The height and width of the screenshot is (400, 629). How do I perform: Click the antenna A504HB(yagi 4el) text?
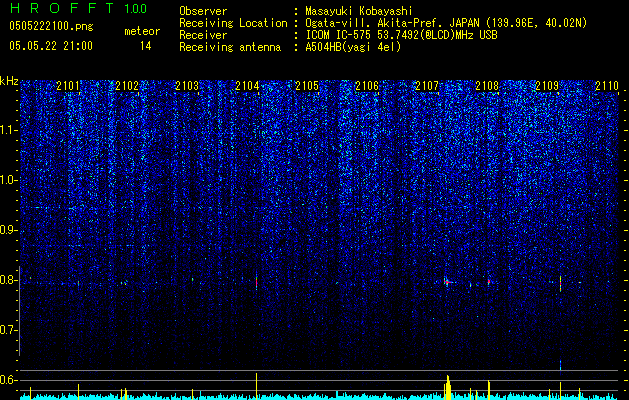point(353,47)
